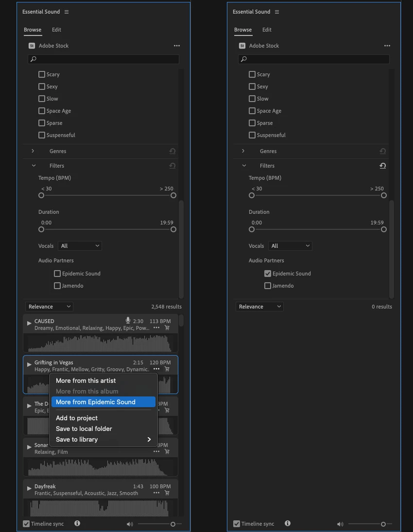
Task: Enable Space Age mood in left panel
Action: coord(42,111)
